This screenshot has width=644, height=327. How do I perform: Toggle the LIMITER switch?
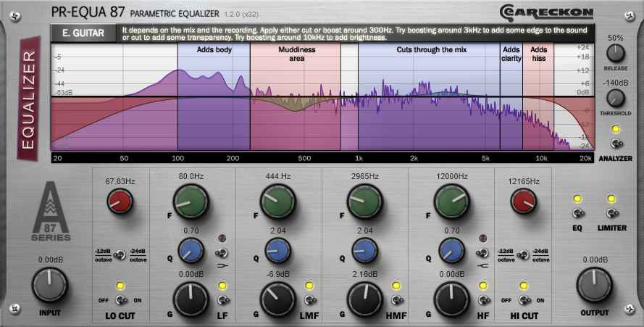pos(612,213)
